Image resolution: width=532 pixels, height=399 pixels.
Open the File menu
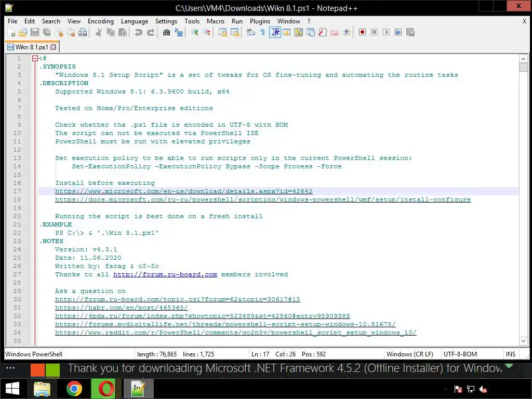12,21
